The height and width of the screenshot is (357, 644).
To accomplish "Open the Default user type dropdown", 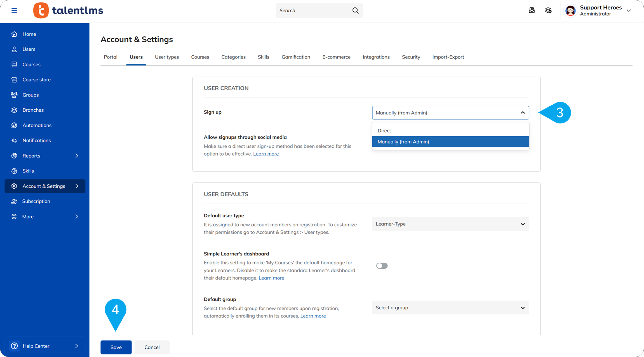I will click(x=450, y=224).
